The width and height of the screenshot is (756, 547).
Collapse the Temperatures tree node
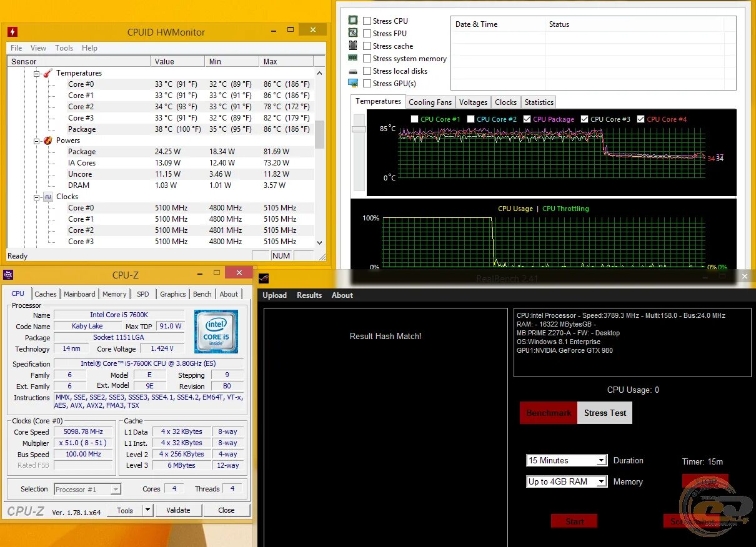coord(37,73)
